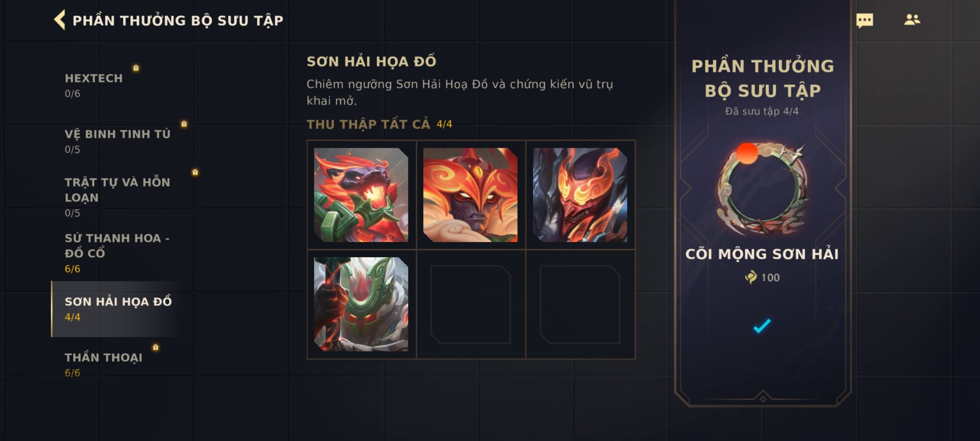The height and width of the screenshot is (441, 980).
Task: Tap the gift icon near Trật Tự Và Hỗn Loạn
Action: 195,172
